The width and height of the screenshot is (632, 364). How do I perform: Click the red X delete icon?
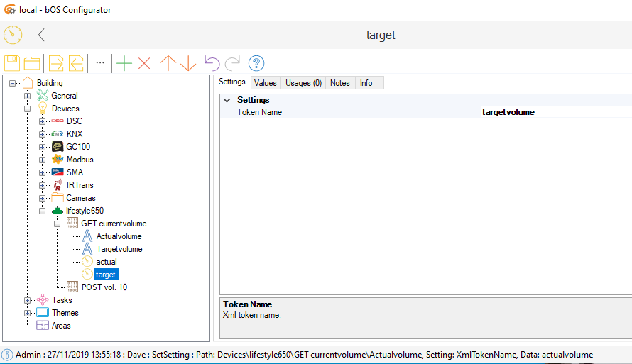[144, 63]
